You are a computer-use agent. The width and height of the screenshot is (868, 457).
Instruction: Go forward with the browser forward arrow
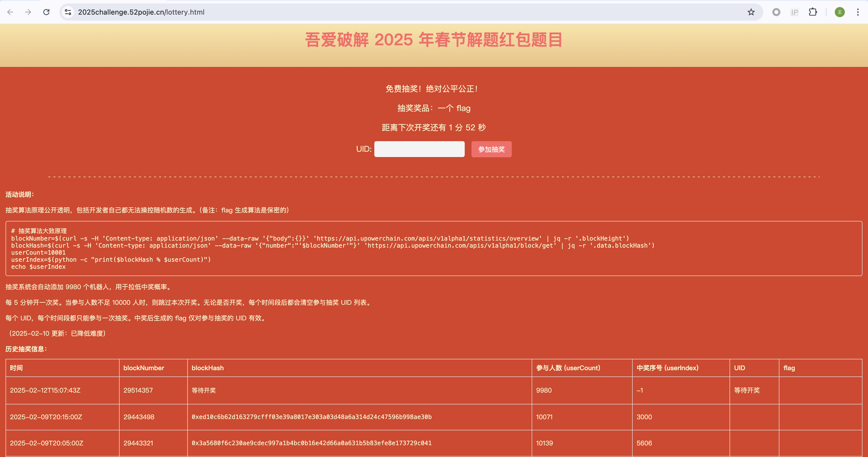28,12
